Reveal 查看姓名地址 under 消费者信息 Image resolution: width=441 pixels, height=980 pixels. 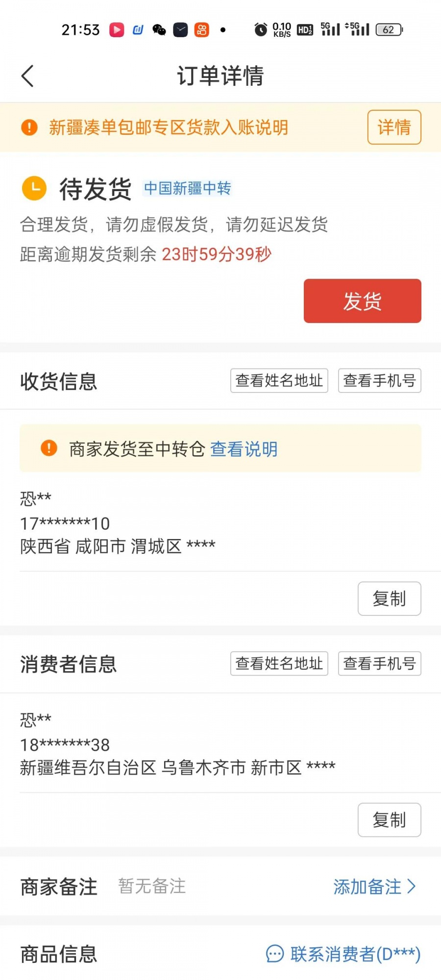point(279,663)
